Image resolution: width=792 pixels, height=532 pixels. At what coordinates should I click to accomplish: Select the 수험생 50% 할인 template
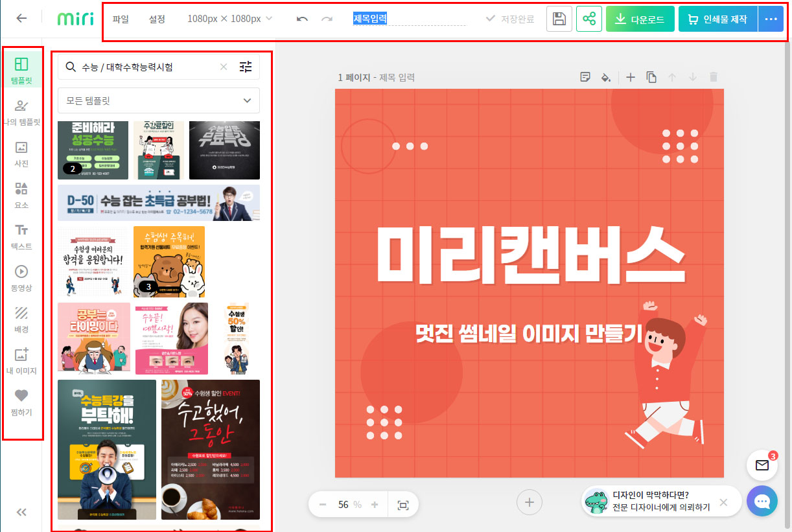[x=237, y=338]
